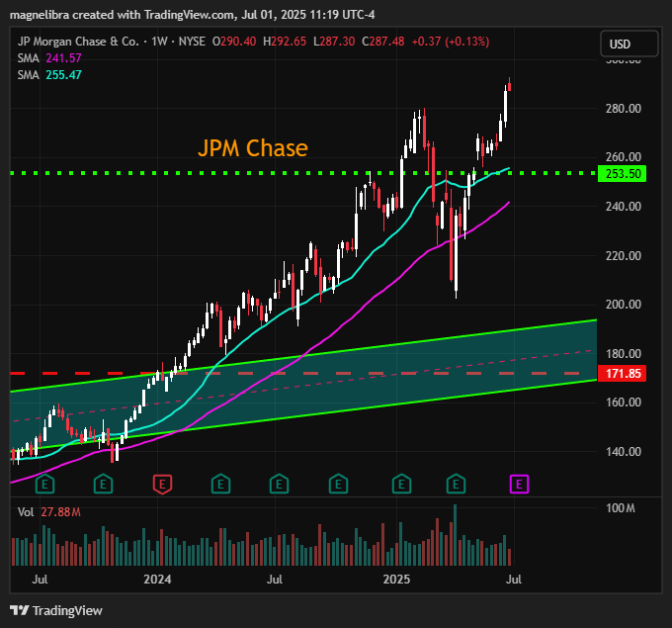Click the 280.00 price axis label
This screenshot has width=672, height=628.
[x=624, y=109]
